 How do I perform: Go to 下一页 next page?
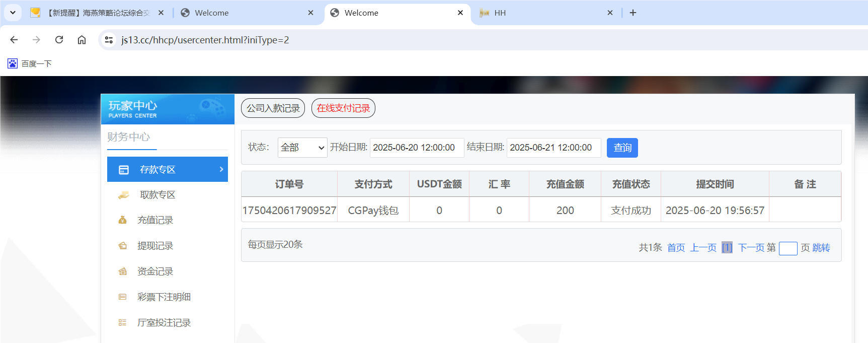click(751, 248)
